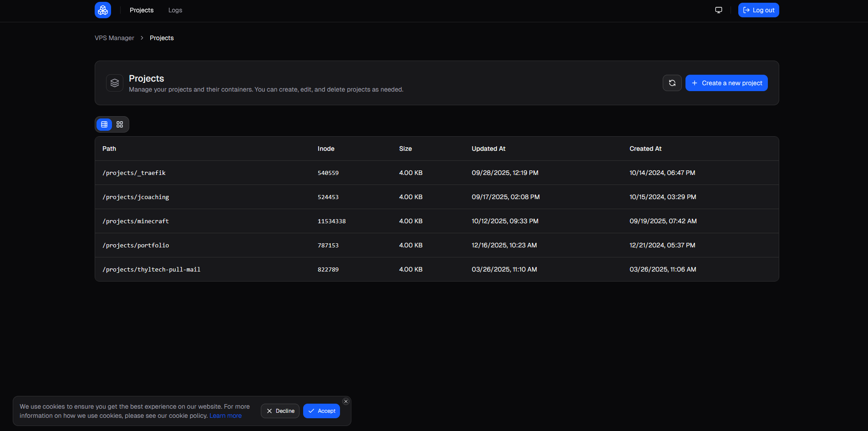Image resolution: width=868 pixels, height=431 pixels.
Task: Dismiss the cookie banner with X icon
Action: (346, 401)
